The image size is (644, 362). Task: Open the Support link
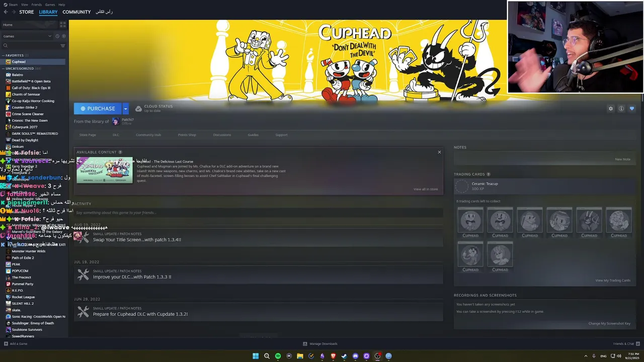281,135
